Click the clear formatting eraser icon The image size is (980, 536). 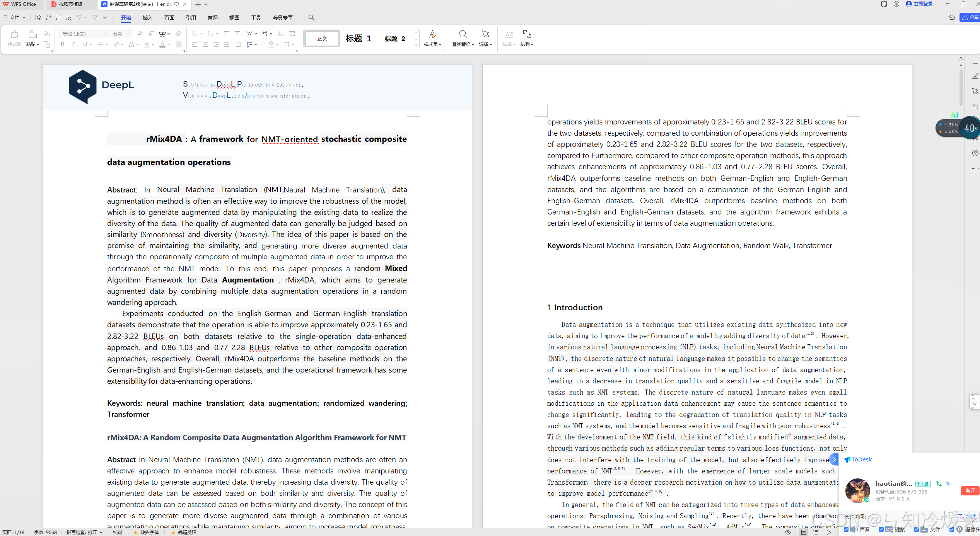[178, 34]
